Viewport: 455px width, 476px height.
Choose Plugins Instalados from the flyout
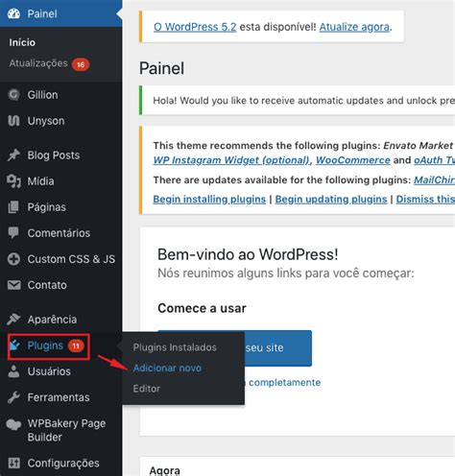175,347
